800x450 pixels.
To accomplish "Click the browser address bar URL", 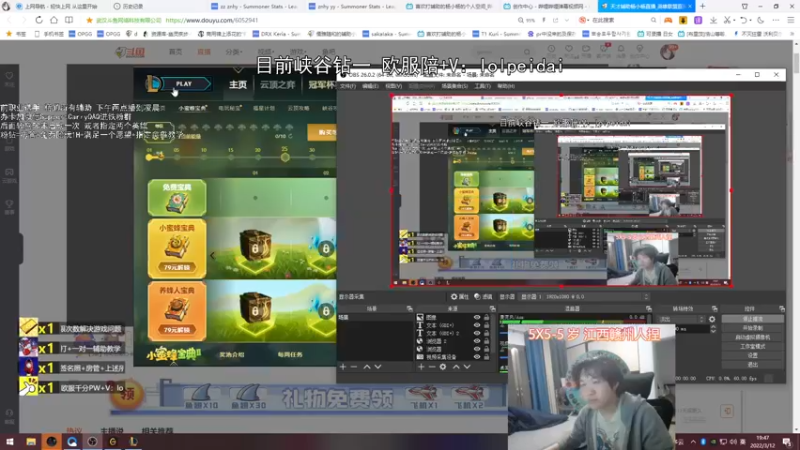I will [212, 20].
